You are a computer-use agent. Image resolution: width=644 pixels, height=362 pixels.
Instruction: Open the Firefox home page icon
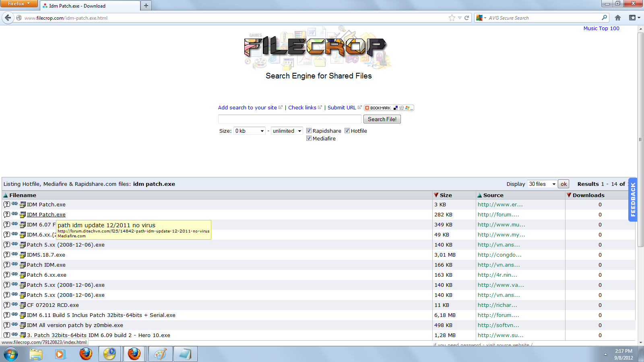[618, 18]
